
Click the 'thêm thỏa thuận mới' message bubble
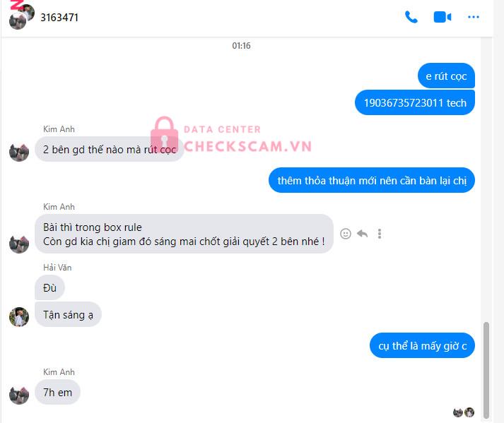372,180
